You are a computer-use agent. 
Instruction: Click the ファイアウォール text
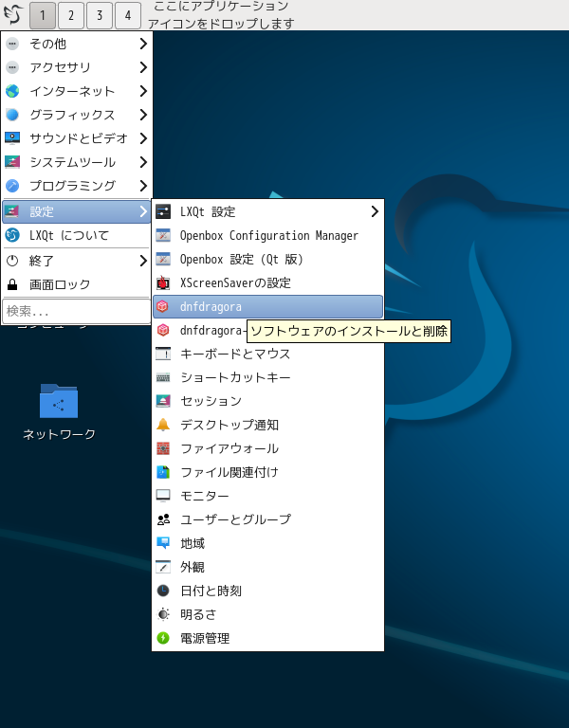pos(229,448)
